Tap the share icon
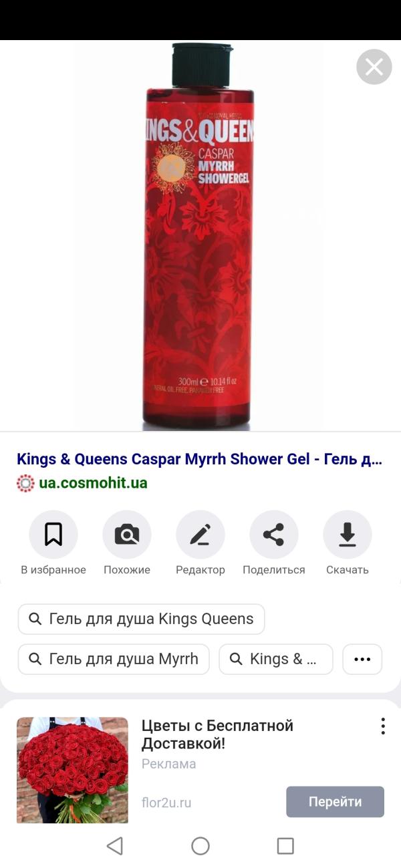This screenshot has width=401, height=868. pyautogui.click(x=273, y=535)
